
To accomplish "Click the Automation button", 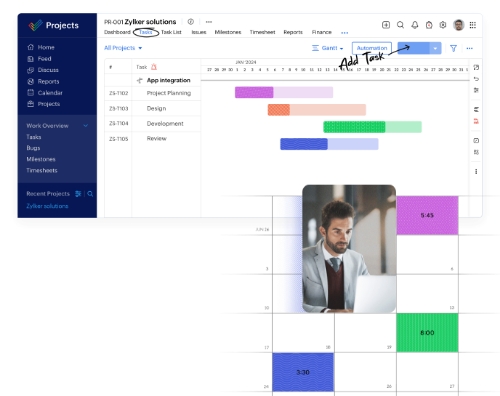I will (372, 48).
